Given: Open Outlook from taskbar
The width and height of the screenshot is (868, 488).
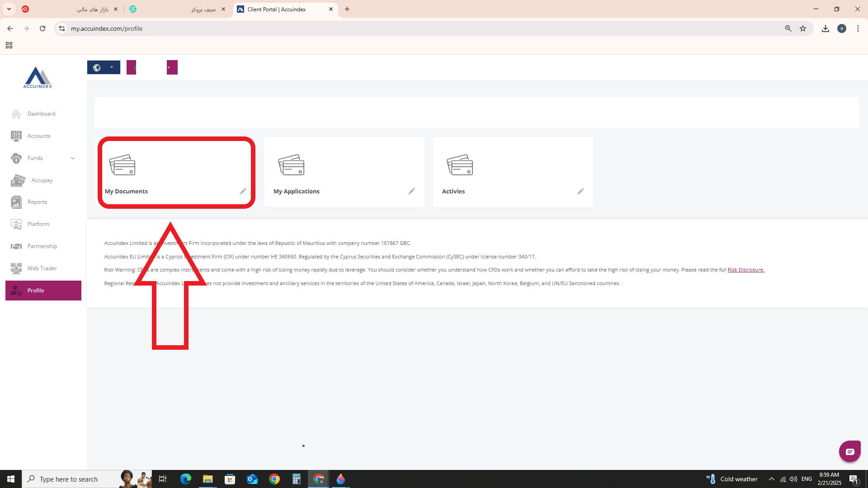Looking at the screenshot, I should [x=252, y=479].
